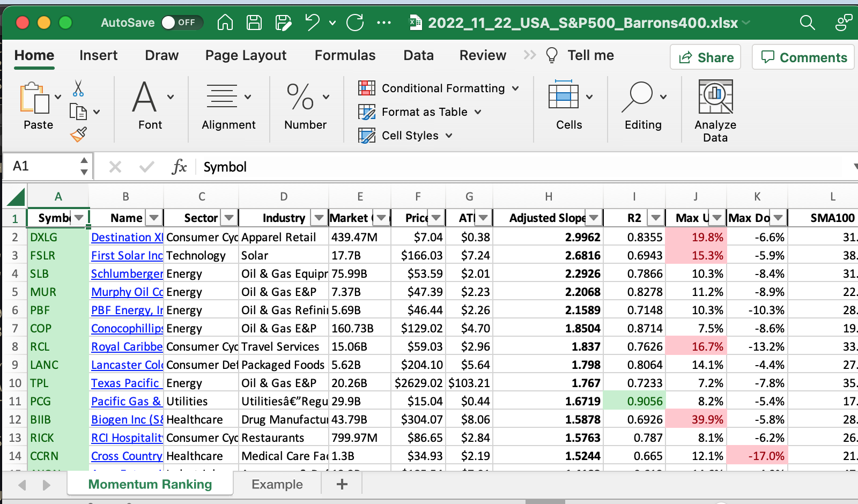Click the Search magnifier in title bar
Viewport: 858px width, 504px height.
coord(807,23)
